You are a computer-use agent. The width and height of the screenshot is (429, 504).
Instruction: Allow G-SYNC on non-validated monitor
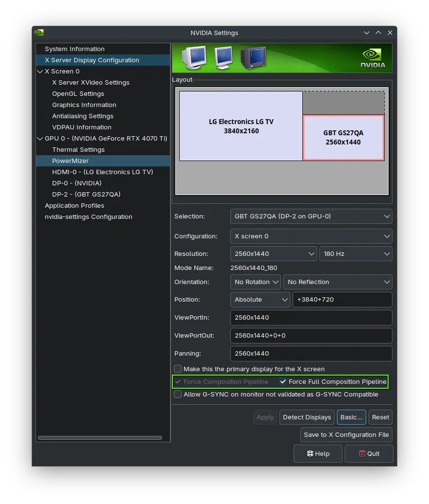178,395
